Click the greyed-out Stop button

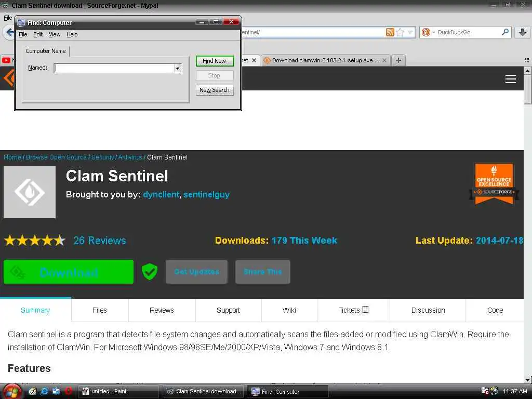215,75
